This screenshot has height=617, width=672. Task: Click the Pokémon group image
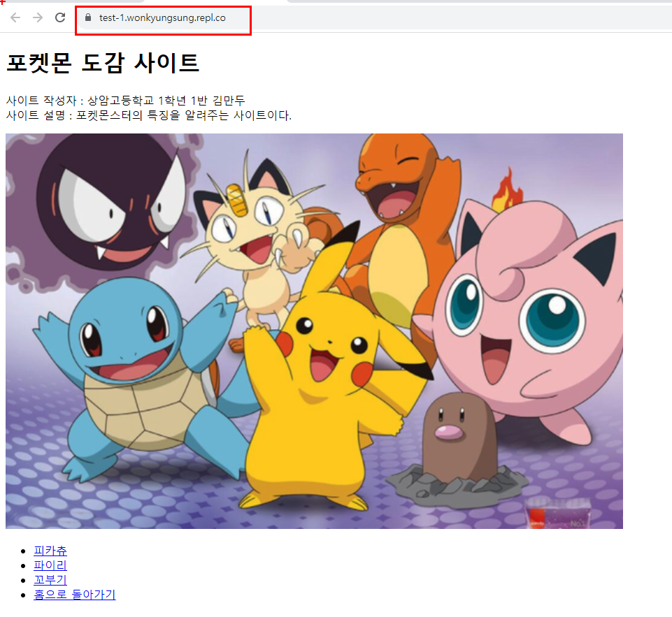[x=314, y=331]
